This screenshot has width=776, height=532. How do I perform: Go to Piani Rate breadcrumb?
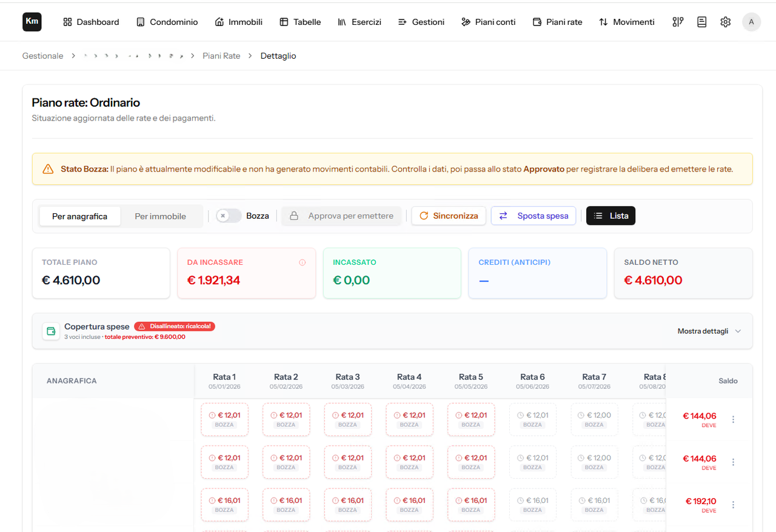(x=221, y=56)
